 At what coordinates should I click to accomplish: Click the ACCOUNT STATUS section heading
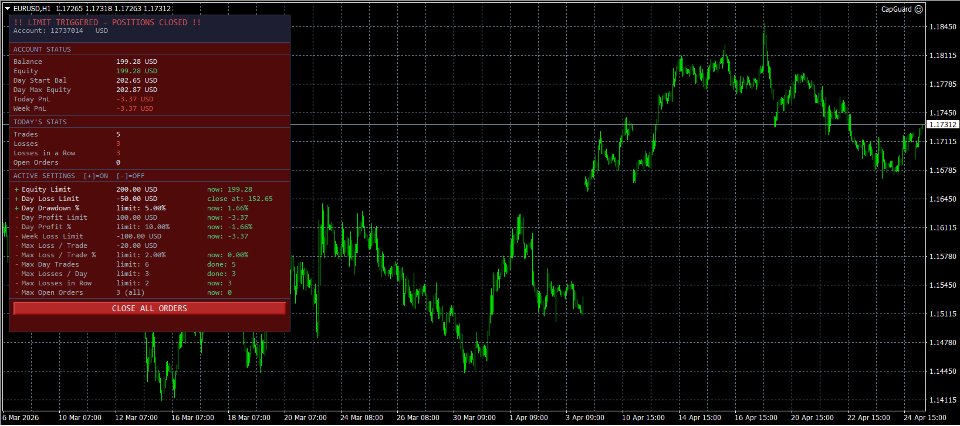(42, 50)
